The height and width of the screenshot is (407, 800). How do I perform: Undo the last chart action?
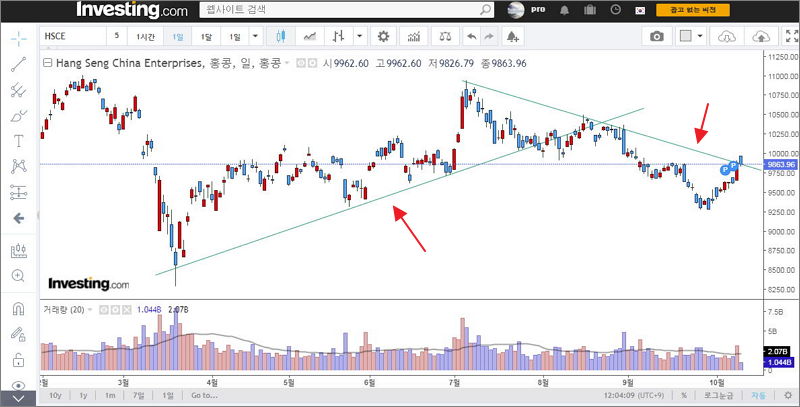pyautogui.click(x=472, y=36)
